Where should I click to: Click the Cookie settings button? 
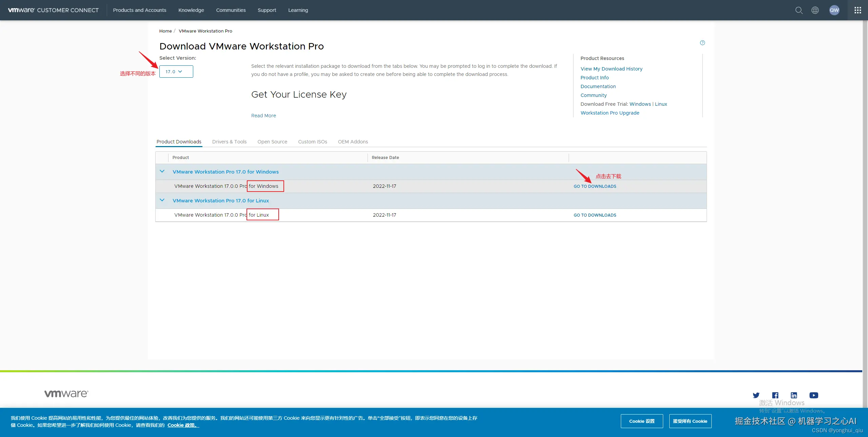[642, 421]
